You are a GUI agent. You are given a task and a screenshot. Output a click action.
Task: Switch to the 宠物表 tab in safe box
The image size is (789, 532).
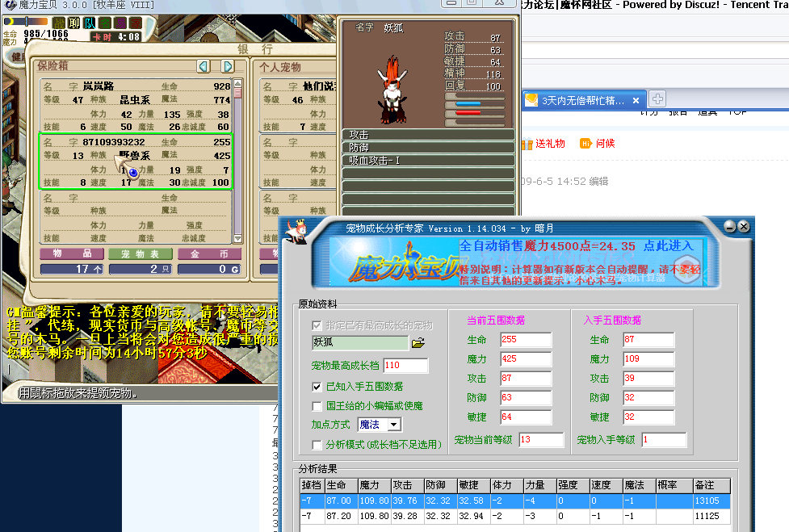141,254
